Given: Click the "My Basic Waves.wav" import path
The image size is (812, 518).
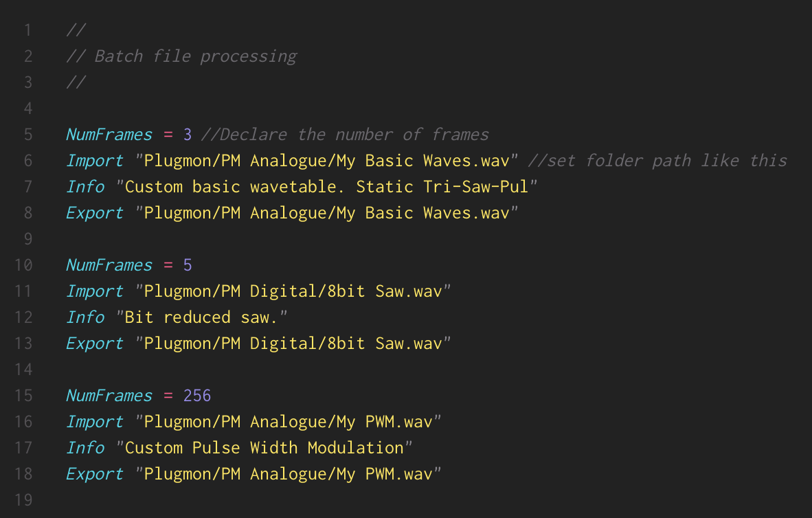Looking at the screenshot, I should (x=326, y=161).
